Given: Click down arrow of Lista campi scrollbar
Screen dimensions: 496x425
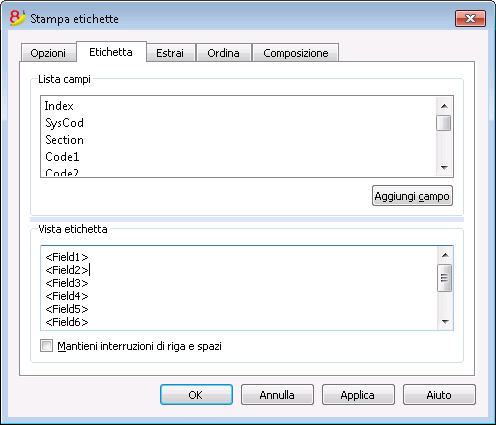Looking at the screenshot, I should point(444,168).
